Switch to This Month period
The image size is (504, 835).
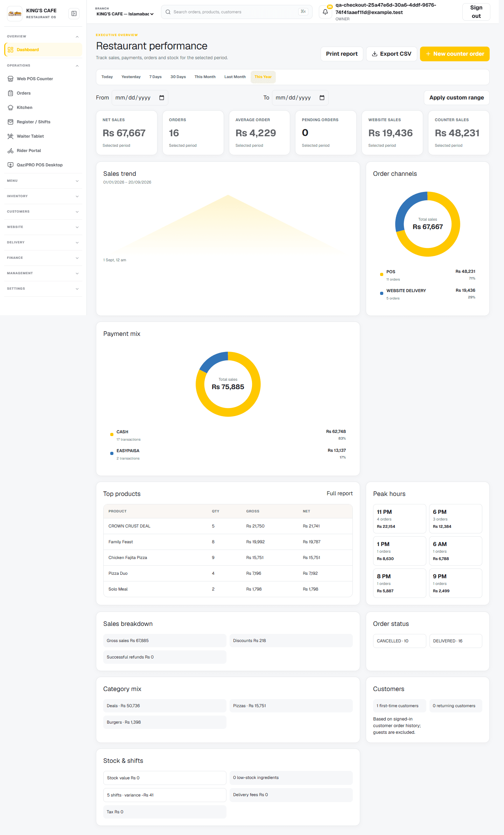pyautogui.click(x=205, y=77)
